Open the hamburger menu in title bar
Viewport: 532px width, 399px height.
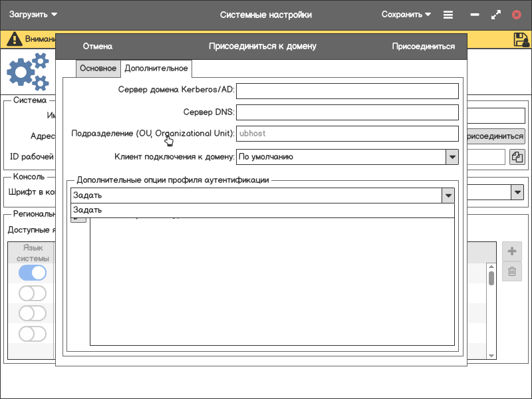point(448,15)
